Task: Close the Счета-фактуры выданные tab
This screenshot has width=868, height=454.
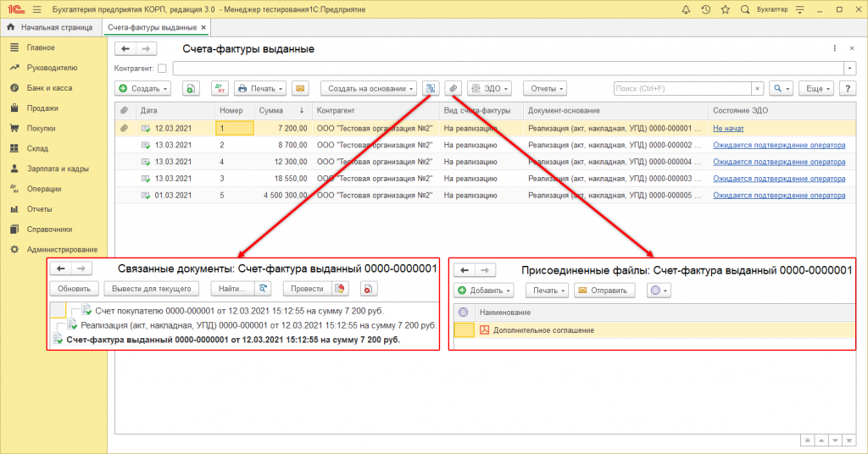Action: pyautogui.click(x=203, y=27)
